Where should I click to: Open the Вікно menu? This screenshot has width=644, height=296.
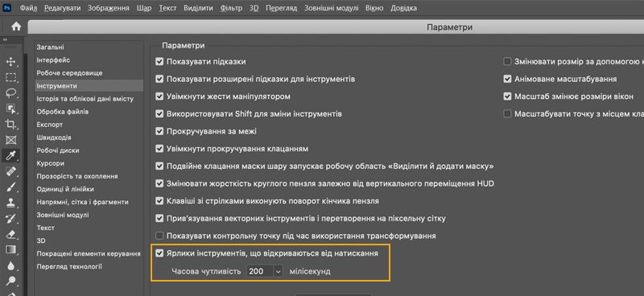pyautogui.click(x=374, y=8)
